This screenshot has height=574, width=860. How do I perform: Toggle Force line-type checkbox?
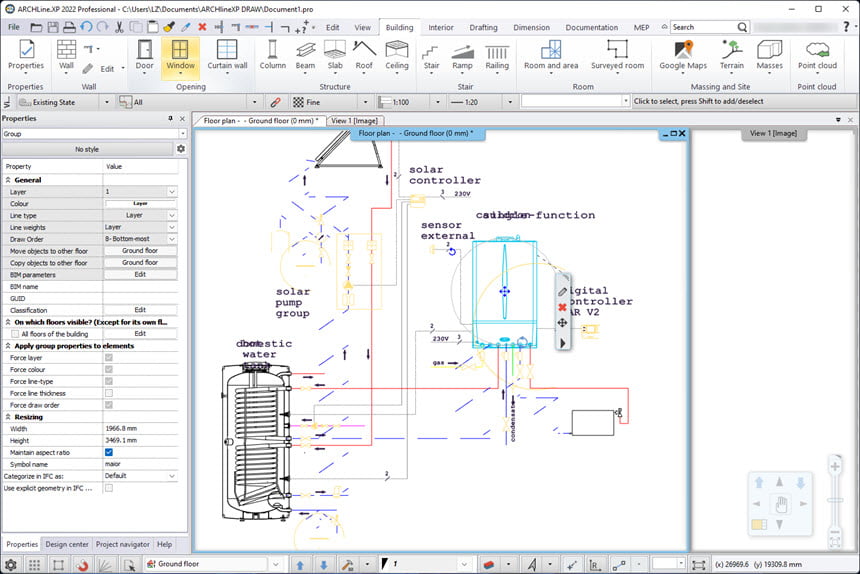109,382
